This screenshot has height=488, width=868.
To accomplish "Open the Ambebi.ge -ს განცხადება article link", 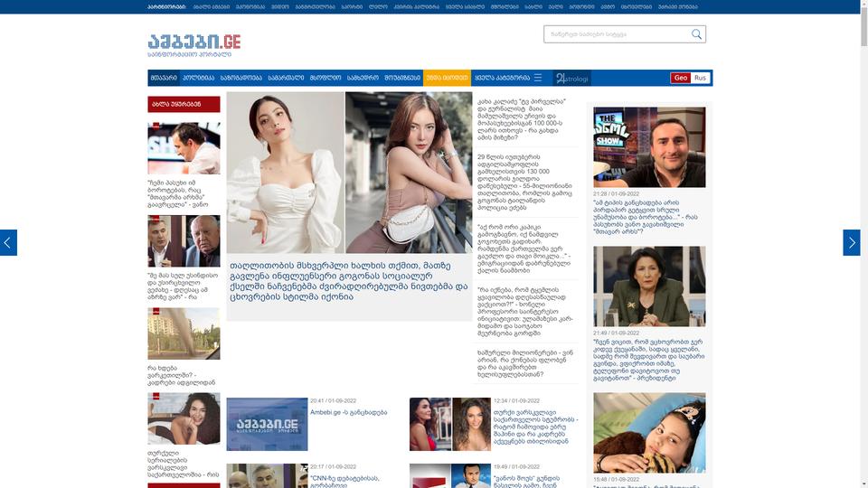I will coord(348,413).
